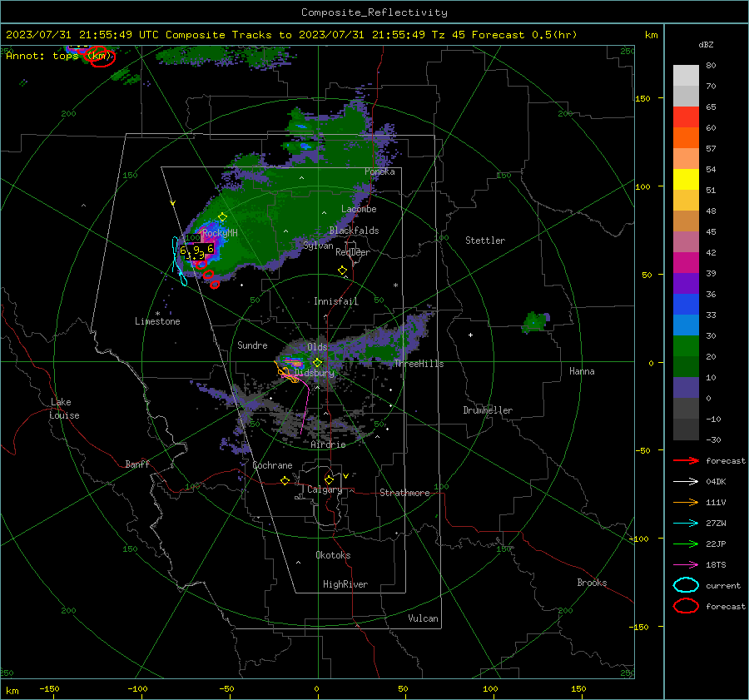Click the cyan current ellipse legend icon

[686, 585]
